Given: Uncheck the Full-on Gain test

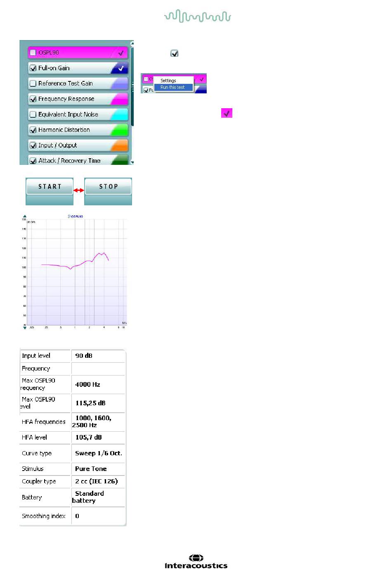Looking at the screenshot, I should [33, 68].
